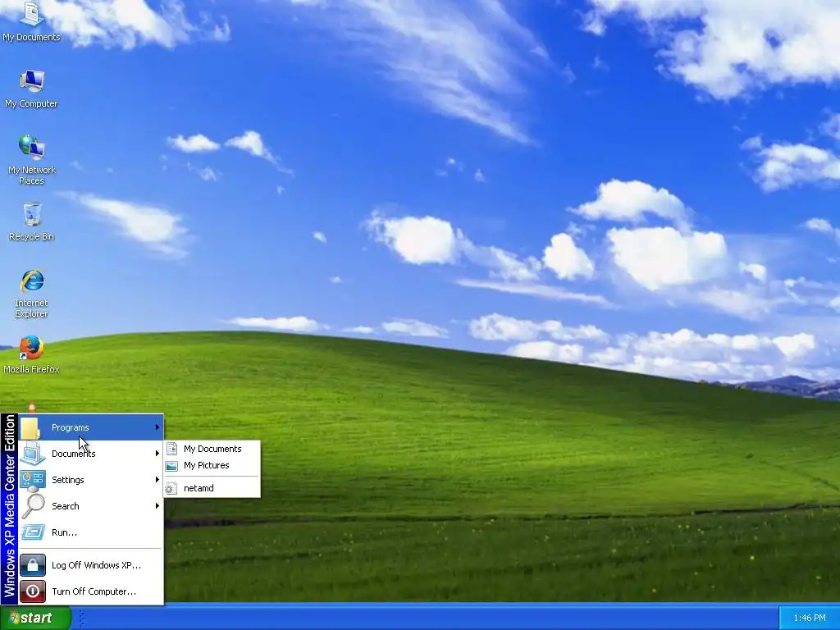Expand the Settings submenu arrow
The height and width of the screenshot is (630, 840).
click(157, 480)
